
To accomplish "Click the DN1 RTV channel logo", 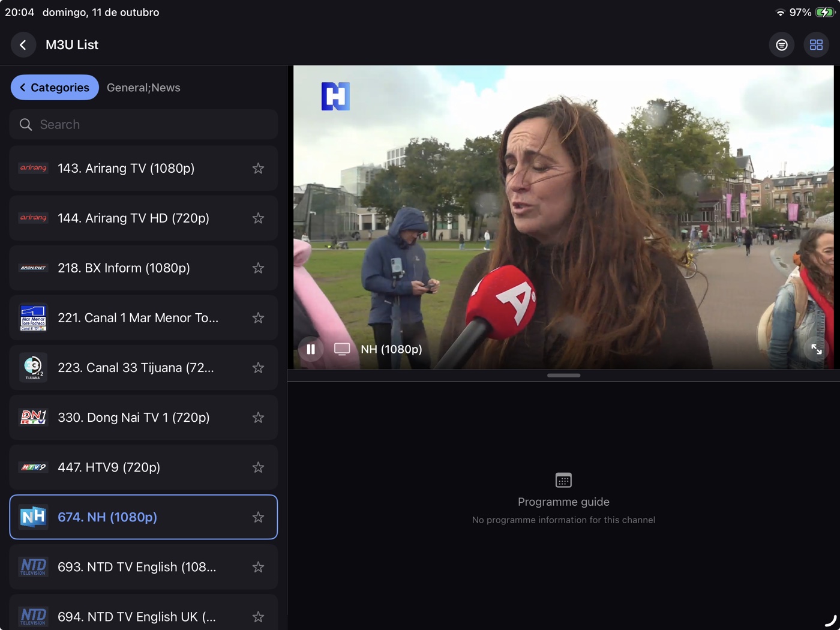I will point(33,418).
